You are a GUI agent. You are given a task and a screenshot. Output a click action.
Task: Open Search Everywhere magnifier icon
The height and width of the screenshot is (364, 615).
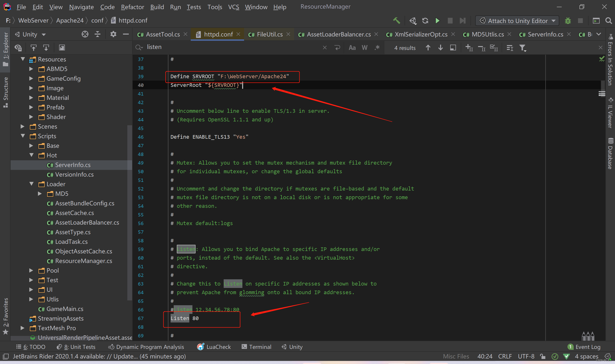coord(608,21)
